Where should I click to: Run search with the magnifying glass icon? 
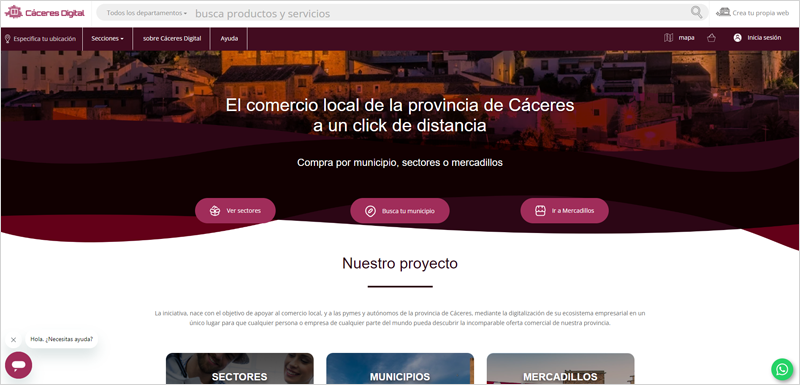point(696,12)
